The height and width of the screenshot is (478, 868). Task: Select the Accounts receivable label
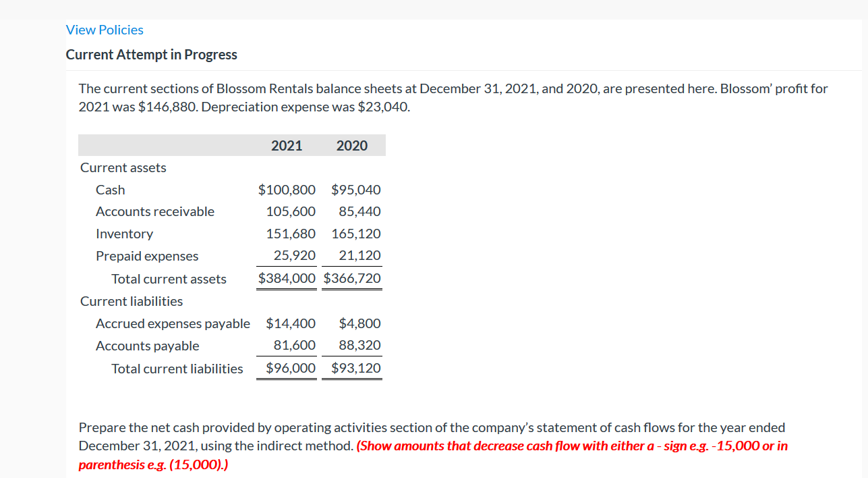(x=155, y=211)
